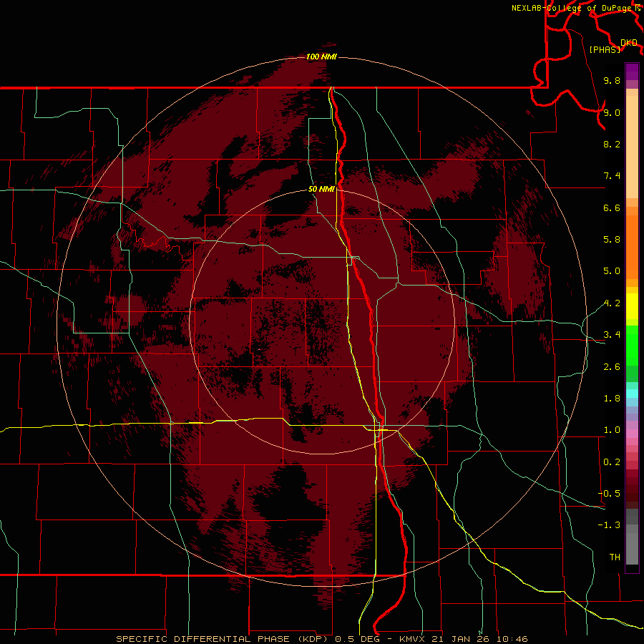The image size is (644, 644).
Task: Click the 7.4 scale value
Action: (612, 176)
